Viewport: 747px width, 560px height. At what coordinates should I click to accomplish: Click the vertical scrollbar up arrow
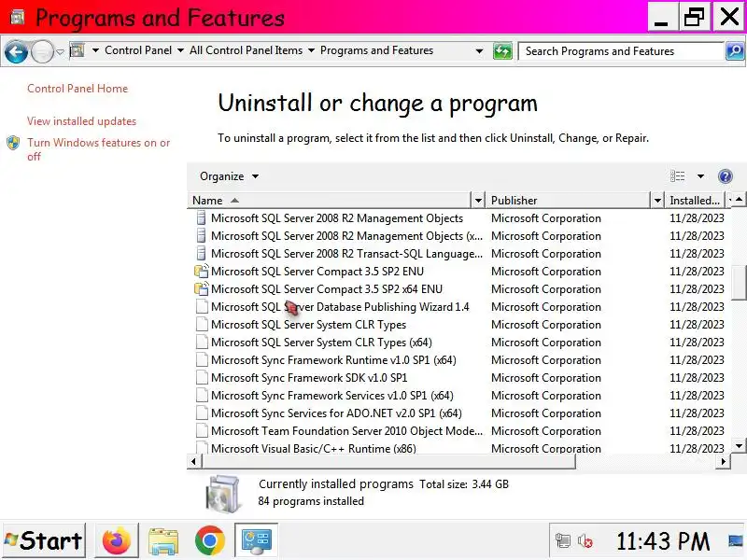click(x=739, y=200)
